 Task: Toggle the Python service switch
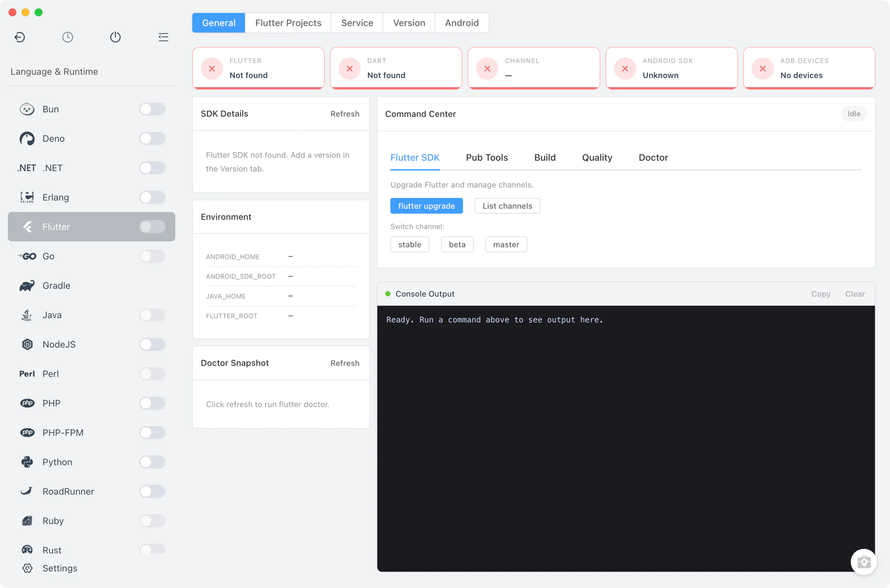[x=152, y=462]
